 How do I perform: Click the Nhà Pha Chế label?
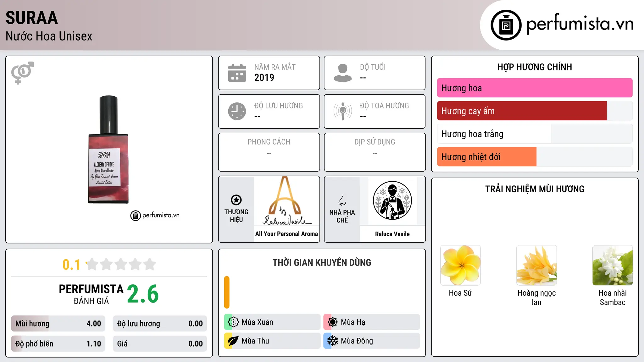coord(342,216)
